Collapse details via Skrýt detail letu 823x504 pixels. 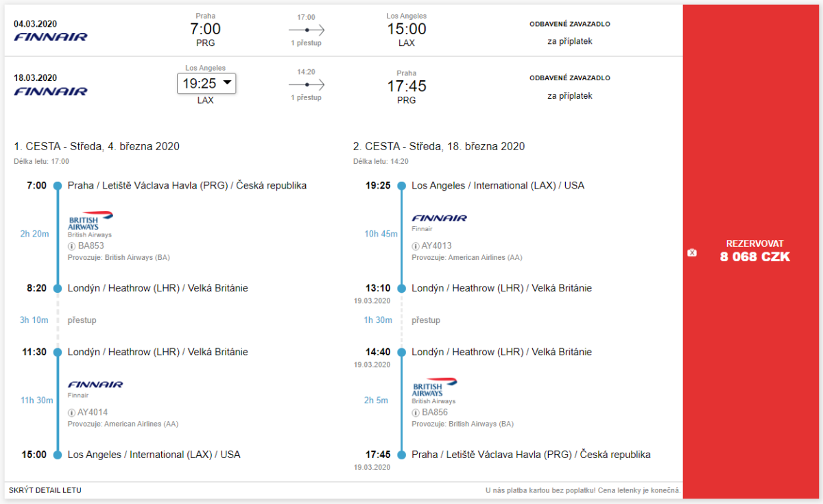point(45,490)
